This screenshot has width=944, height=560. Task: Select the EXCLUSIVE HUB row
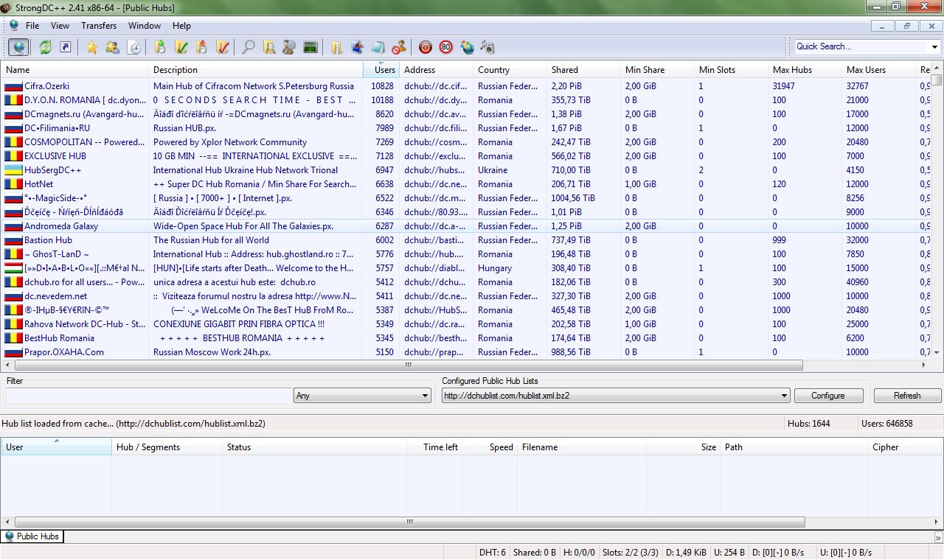pyautogui.click(x=466, y=156)
